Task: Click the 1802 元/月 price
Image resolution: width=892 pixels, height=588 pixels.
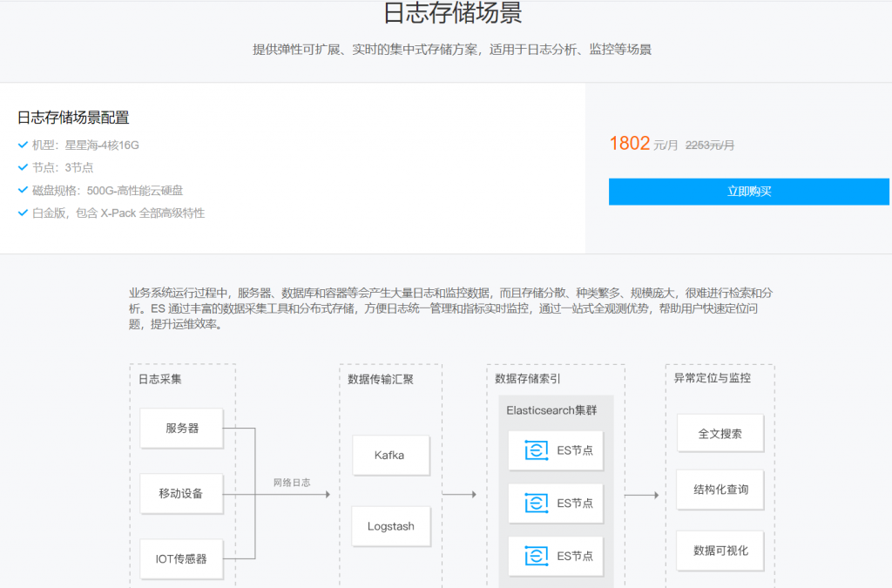Action: (644, 144)
